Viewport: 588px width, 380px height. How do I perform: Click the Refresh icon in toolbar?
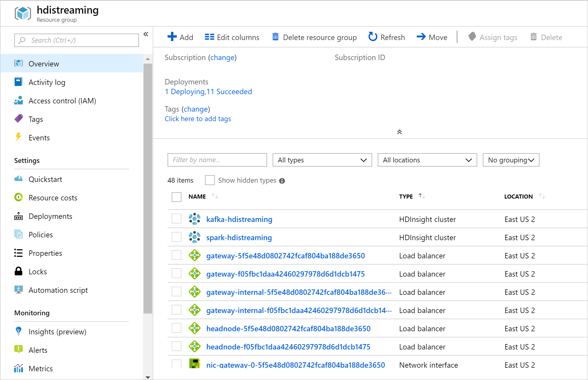[372, 37]
